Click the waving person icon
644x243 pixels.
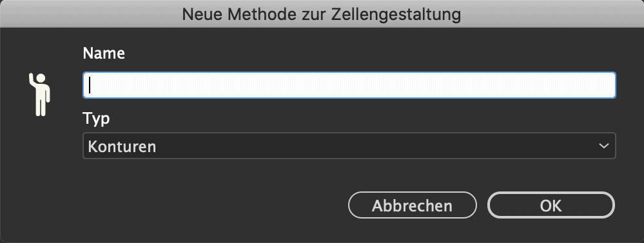[x=39, y=94]
